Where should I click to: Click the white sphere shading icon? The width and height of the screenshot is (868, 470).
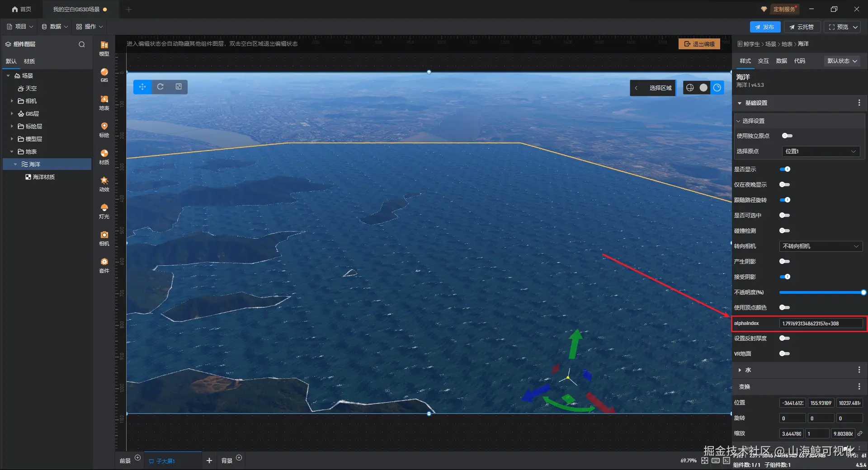703,88
